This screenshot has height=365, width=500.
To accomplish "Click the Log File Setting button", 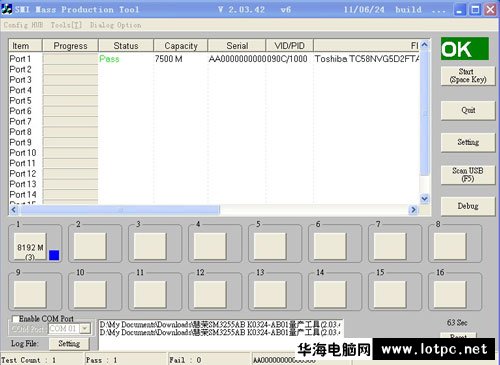I will tap(69, 344).
